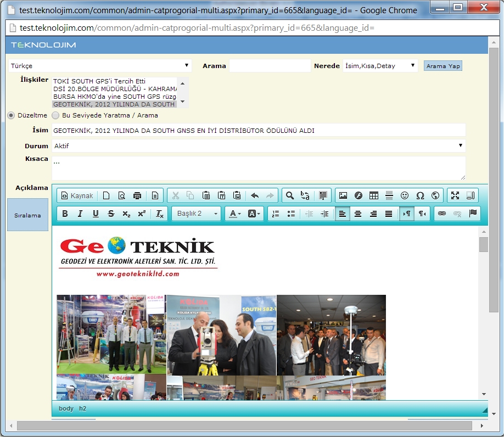Click the Redo arrow icon
The height and width of the screenshot is (437, 504).
click(270, 195)
